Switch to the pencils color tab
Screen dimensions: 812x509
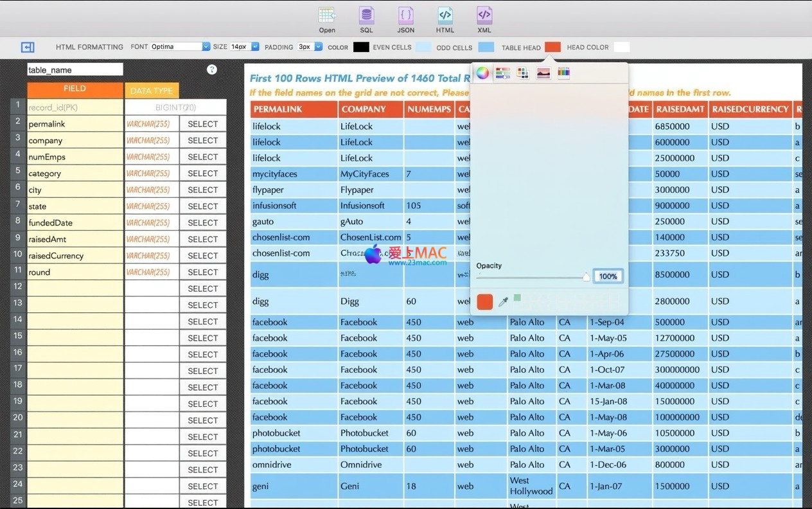(x=563, y=73)
